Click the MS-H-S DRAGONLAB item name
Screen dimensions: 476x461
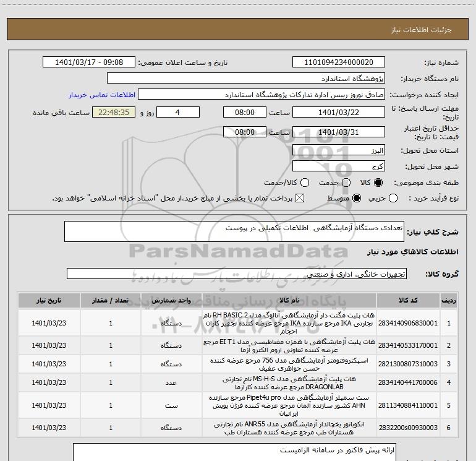pyautogui.click(x=289, y=383)
